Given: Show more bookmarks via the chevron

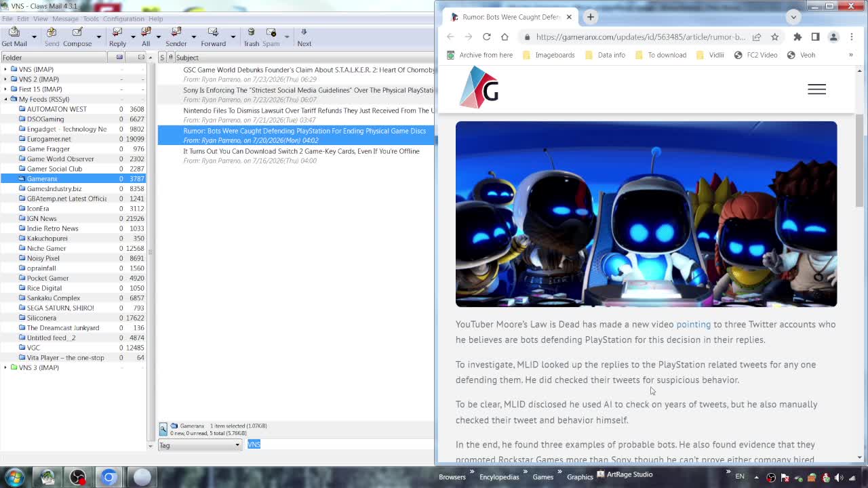Looking at the screenshot, I should [x=850, y=55].
